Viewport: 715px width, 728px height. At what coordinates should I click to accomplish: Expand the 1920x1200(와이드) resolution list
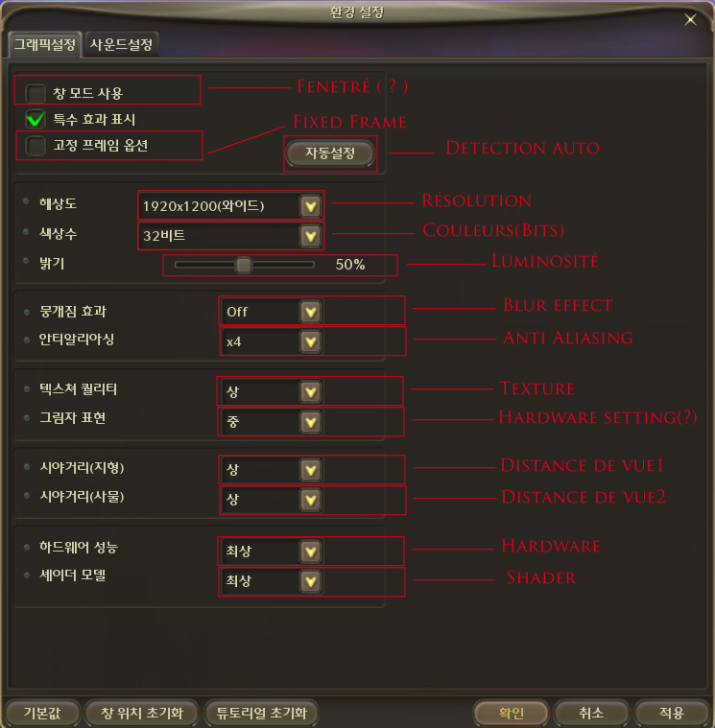coord(231,205)
